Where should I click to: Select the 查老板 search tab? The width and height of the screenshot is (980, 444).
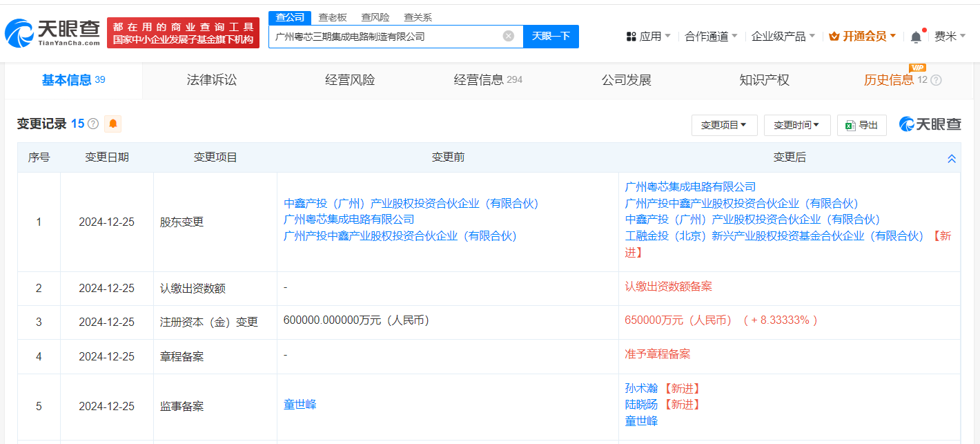[333, 17]
